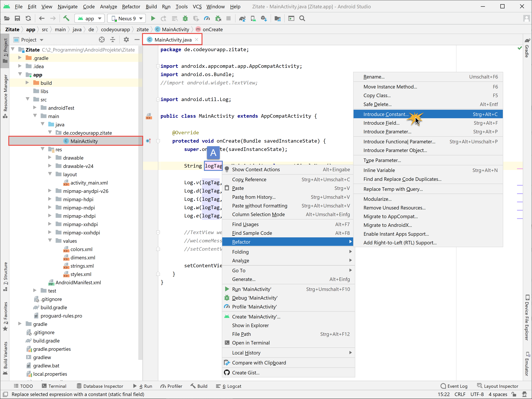Click the codeyourapp breadcrumb
Screen dimensions: 532x399
pos(115,29)
